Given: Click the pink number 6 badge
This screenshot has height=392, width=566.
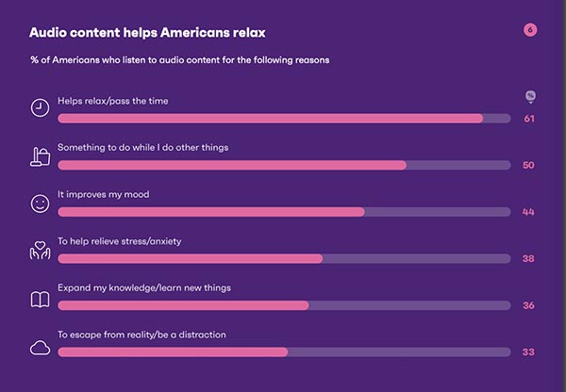Looking at the screenshot, I should [530, 30].
